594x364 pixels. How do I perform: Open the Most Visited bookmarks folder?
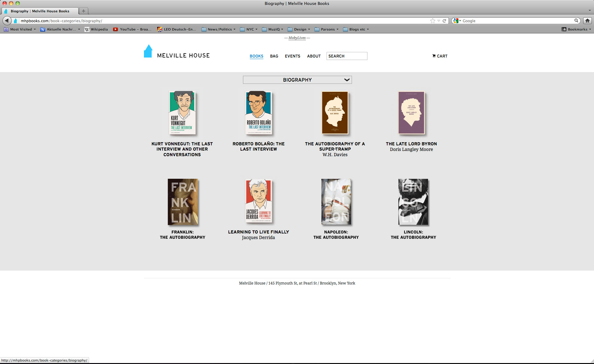(x=20, y=29)
